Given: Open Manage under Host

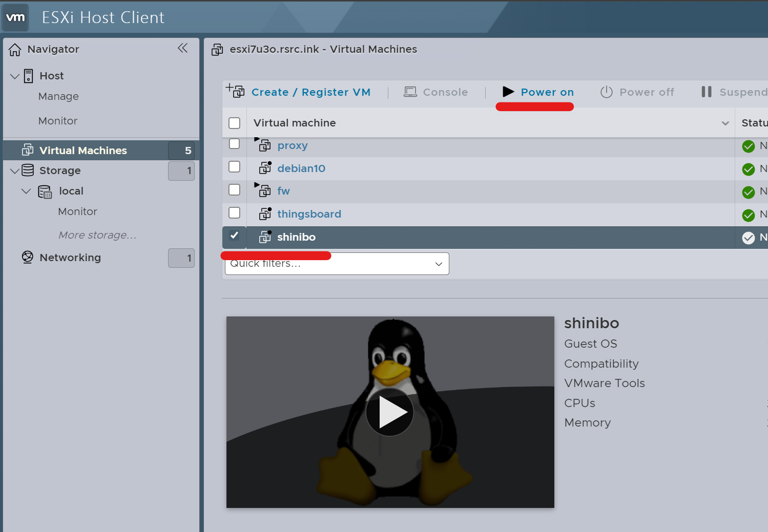Looking at the screenshot, I should [58, 96].
